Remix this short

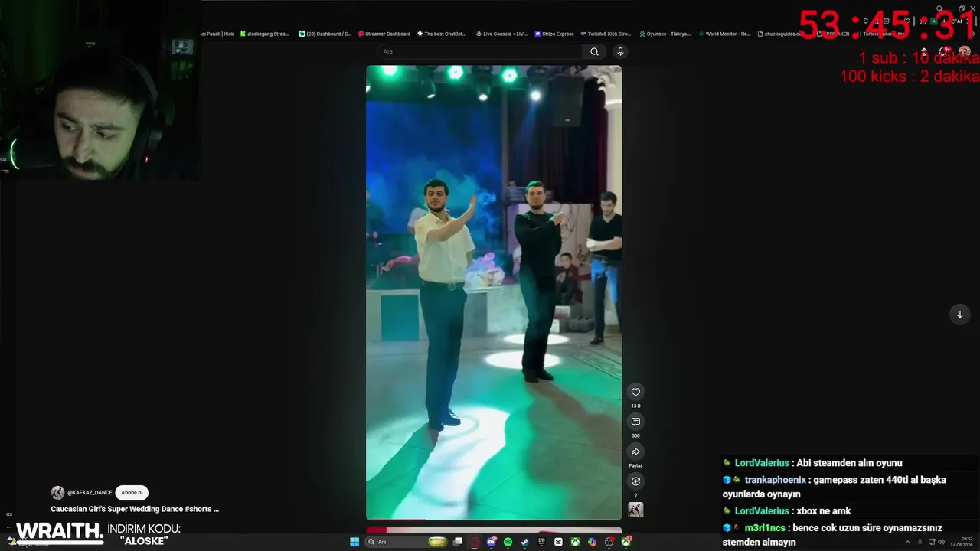[x=635, y=481]
